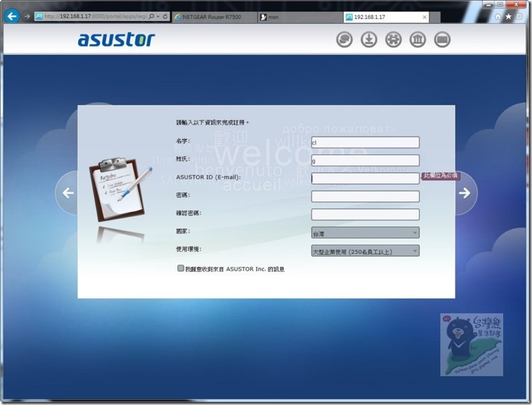The height and width of the screenshot is (405, 532).
Task: Open the Favorites star icon
Action: click(x=508, y=17)
